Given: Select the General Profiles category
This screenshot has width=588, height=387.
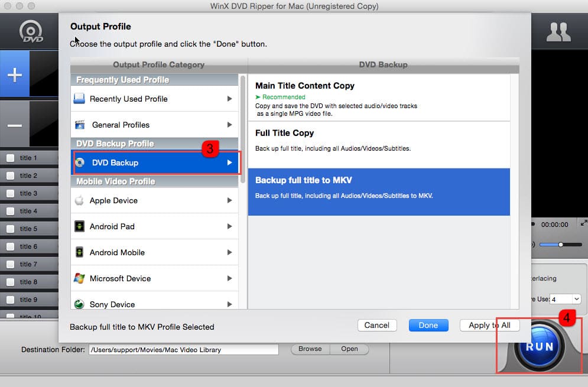Looking at the screenshot, I should click(x=154, y=125).
